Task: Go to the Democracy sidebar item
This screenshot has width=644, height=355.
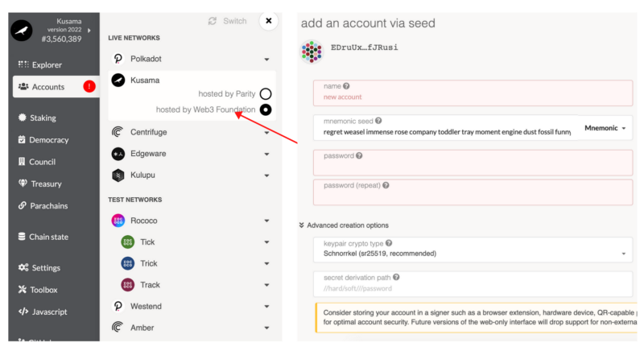Action: tap(43, 140)
